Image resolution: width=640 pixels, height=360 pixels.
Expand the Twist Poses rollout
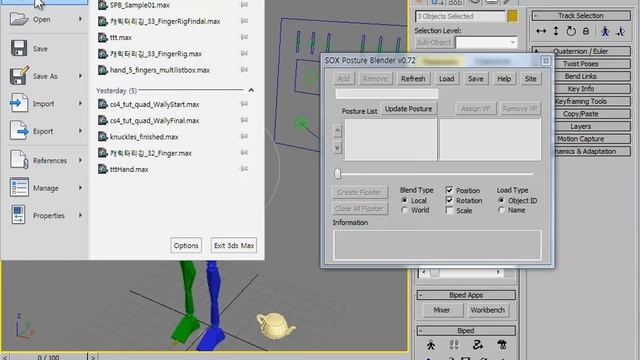(x=581, y=64)
